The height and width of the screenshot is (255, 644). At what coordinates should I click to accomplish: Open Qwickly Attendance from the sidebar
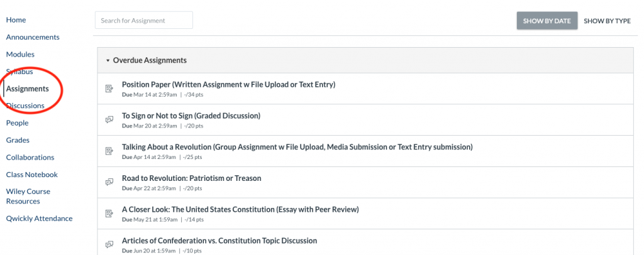point(39,219)
